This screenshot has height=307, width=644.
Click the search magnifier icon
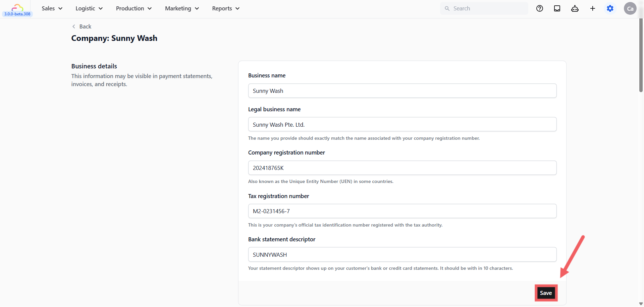[x=447, y=8]
